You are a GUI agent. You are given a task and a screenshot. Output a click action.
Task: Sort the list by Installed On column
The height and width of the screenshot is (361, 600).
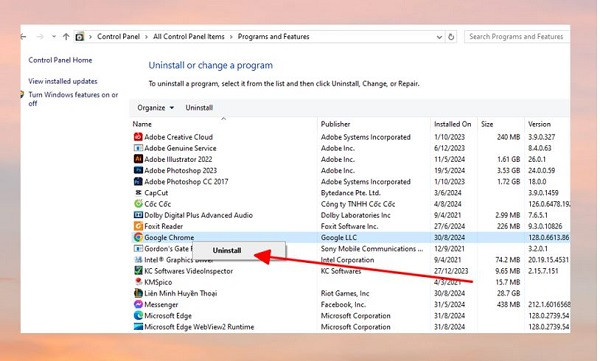pos(453,124)
